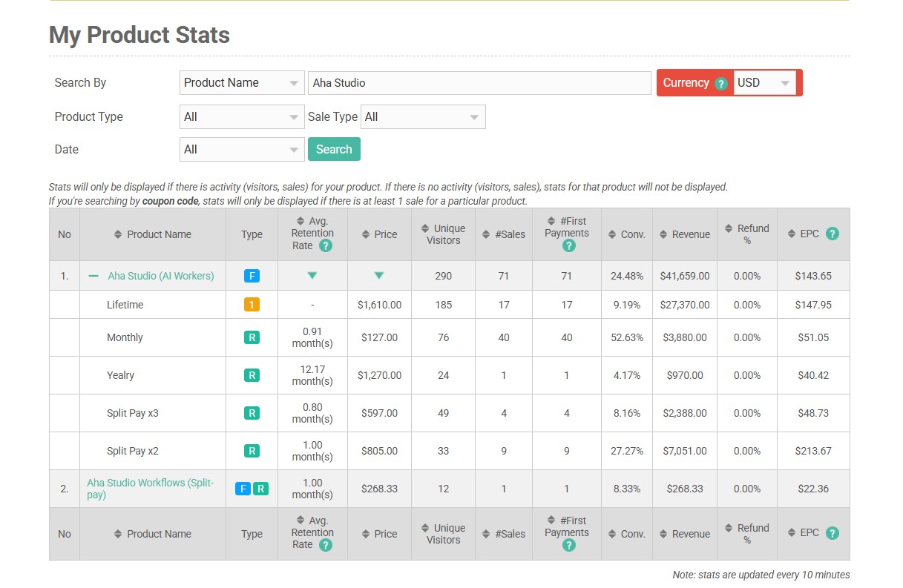The width and height of the screenshot is (903, 588).
Task: Sort by Price in bottom header row
Action: 365,534
